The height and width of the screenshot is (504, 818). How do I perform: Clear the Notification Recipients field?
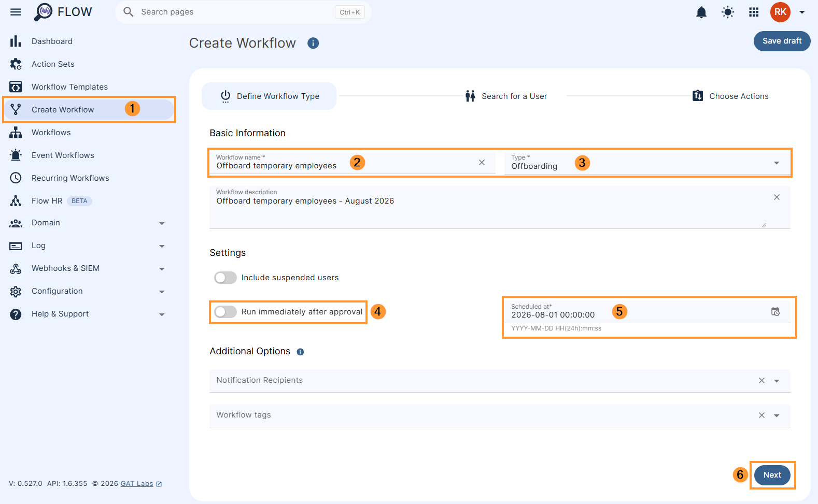(x=761, y=380)
